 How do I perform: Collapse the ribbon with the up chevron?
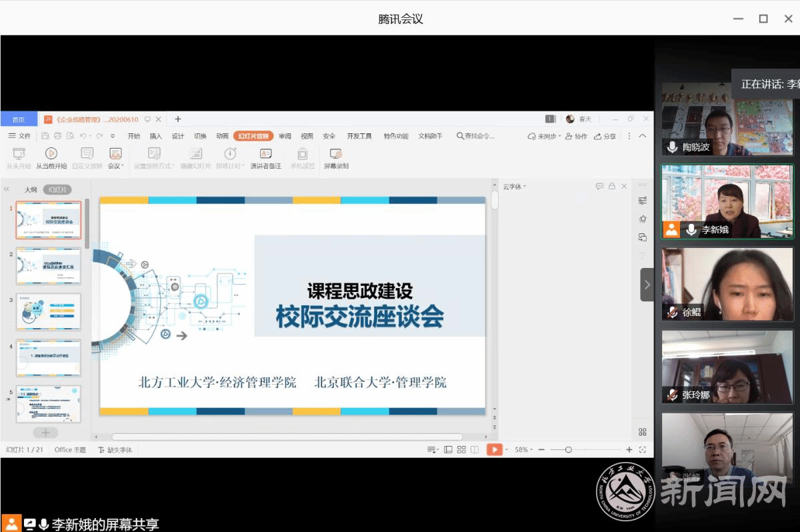(x=643, y=136)
